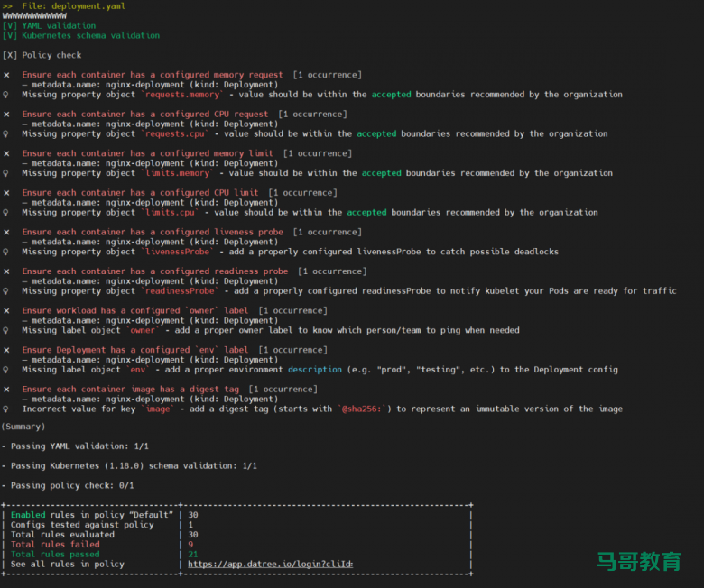Click the lightbulb hint icon for missing requests.cpu
This screenshot has height=588, width=704.
point(7,134)
